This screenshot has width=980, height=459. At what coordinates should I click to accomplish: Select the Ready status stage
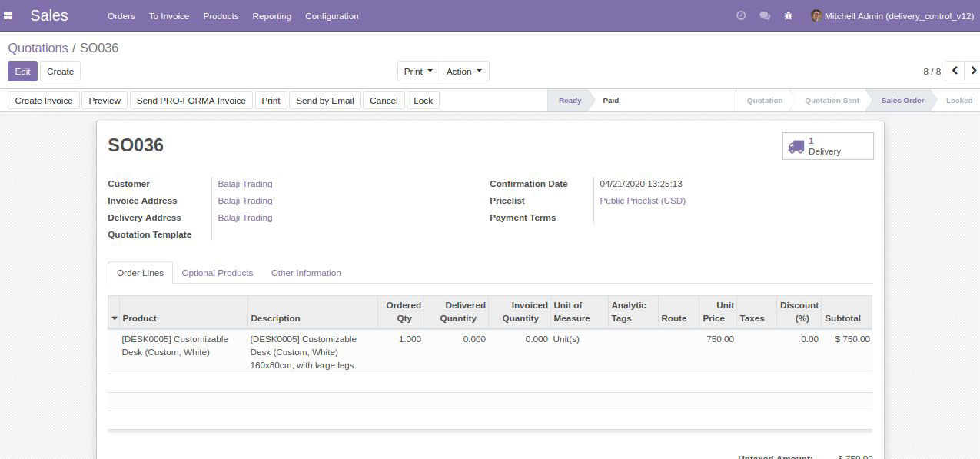coord(570,101)
